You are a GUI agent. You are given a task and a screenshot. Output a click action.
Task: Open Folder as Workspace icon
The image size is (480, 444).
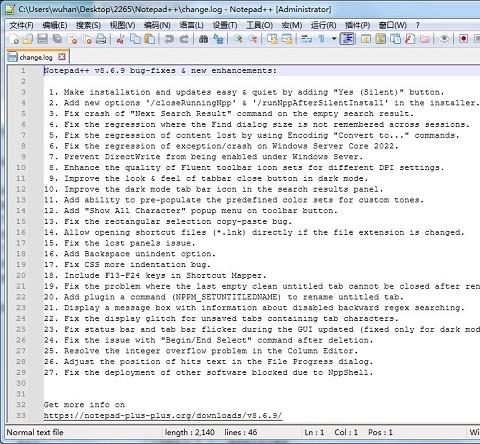pos(425,39)
